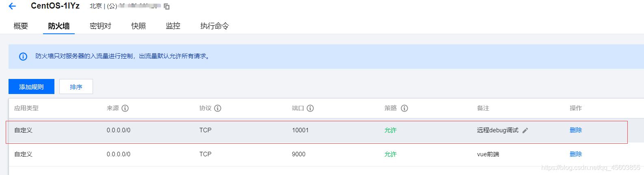Click the blue info icon in banner
Screen dimensions: 644x175
tap(23, 57)
